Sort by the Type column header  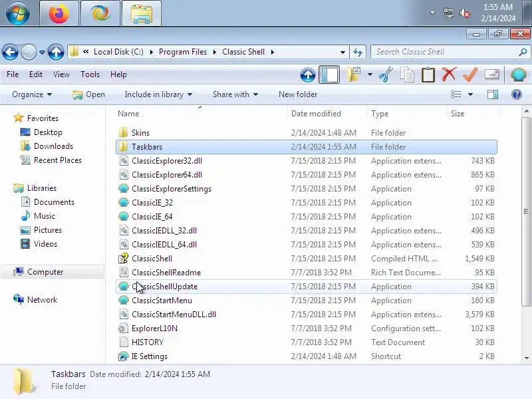[x=406, y=114]
